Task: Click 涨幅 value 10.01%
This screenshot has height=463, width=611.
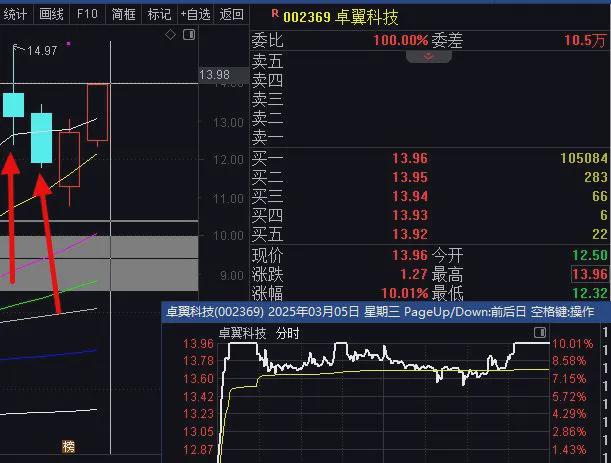Action: tap(404, 293)
